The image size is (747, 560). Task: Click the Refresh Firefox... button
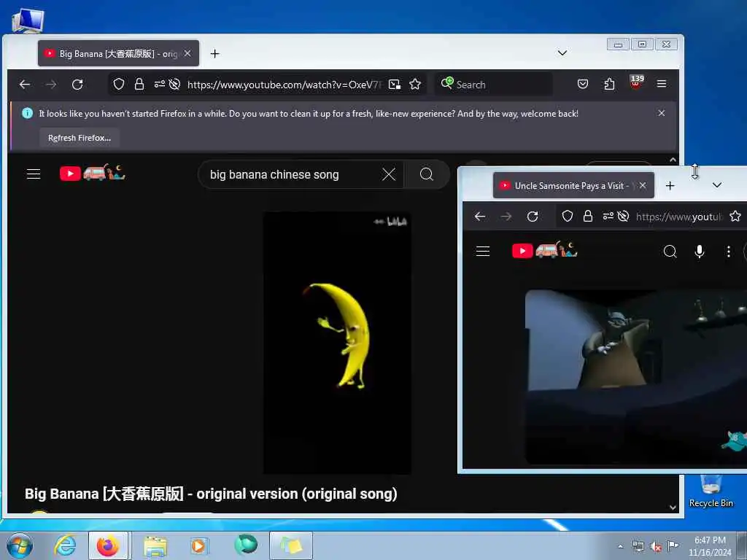click(x=79, y=138)
